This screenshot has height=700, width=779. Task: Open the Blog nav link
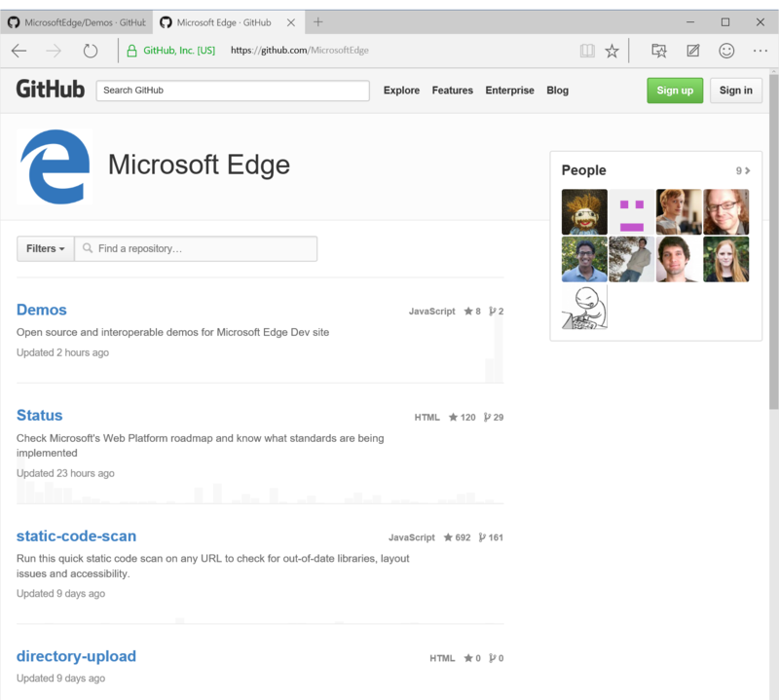click(557, 91)
